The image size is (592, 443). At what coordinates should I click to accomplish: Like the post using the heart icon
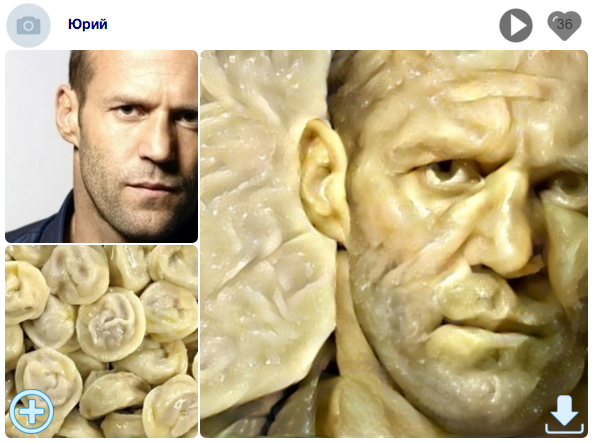564,25
